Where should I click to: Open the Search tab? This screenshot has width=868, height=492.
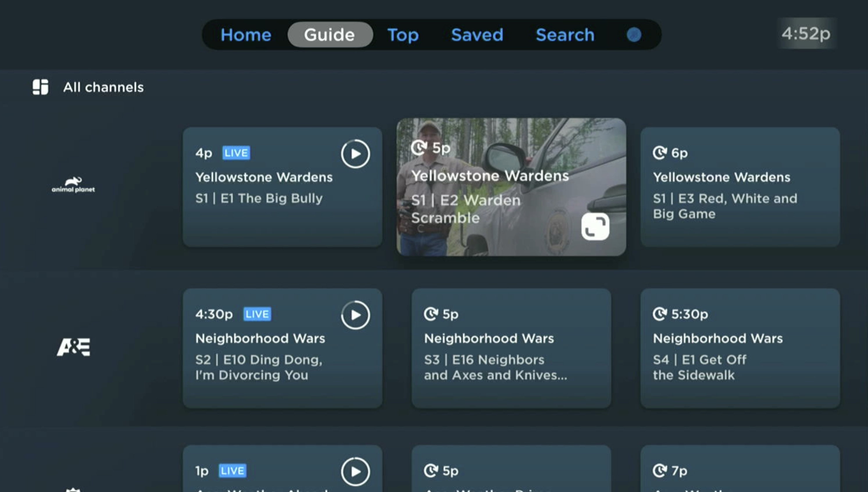(x=565, y=35)
